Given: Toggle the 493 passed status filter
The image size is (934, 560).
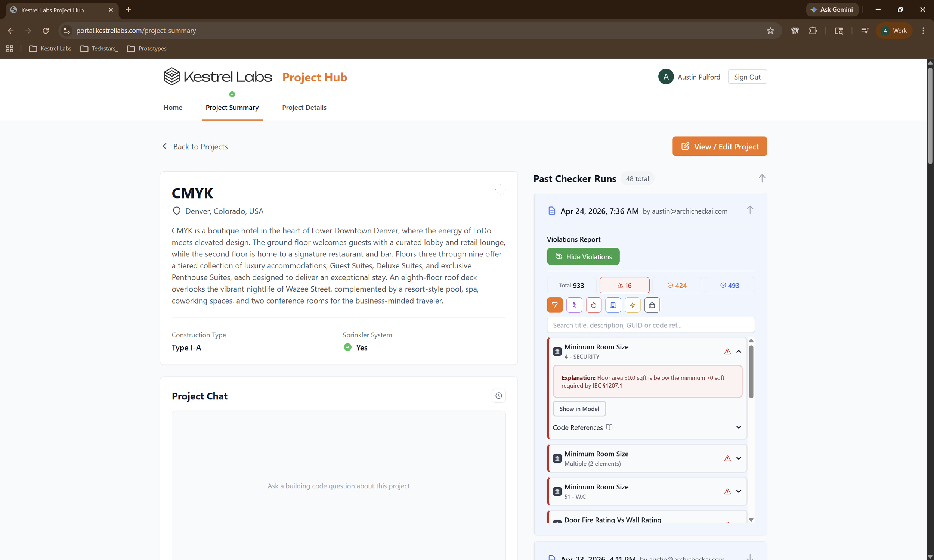Looking at the screenshot, I should (730, 285).
